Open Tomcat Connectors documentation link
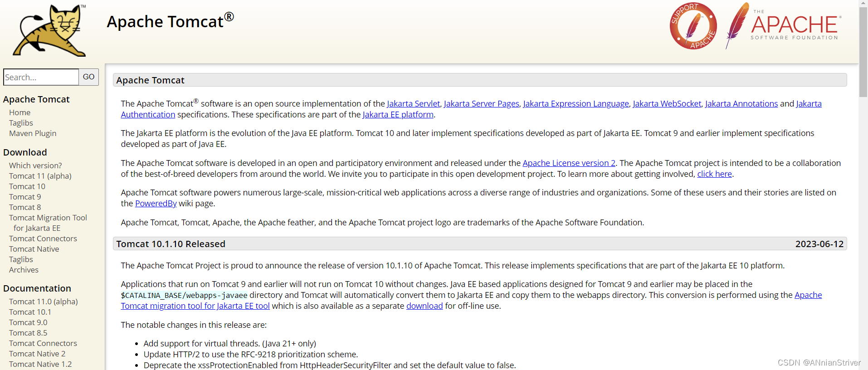Viewport: 868px width, 370px height. click(x=43, y=343)
